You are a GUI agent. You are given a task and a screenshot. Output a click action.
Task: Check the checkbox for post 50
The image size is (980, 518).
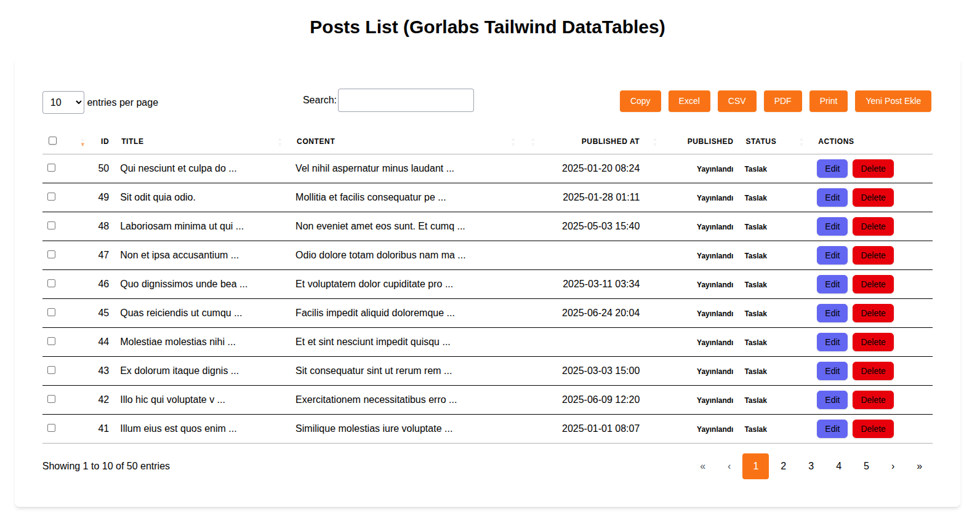[52, 168]
